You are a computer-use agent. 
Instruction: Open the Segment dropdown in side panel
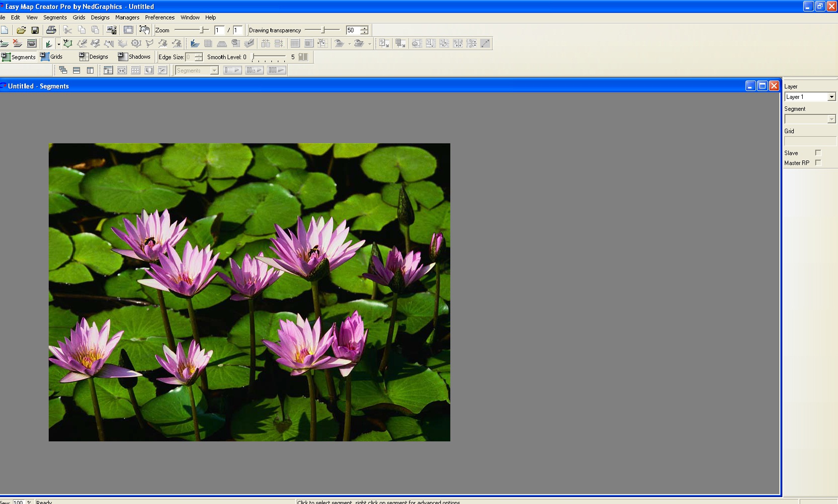click(832, 119)
